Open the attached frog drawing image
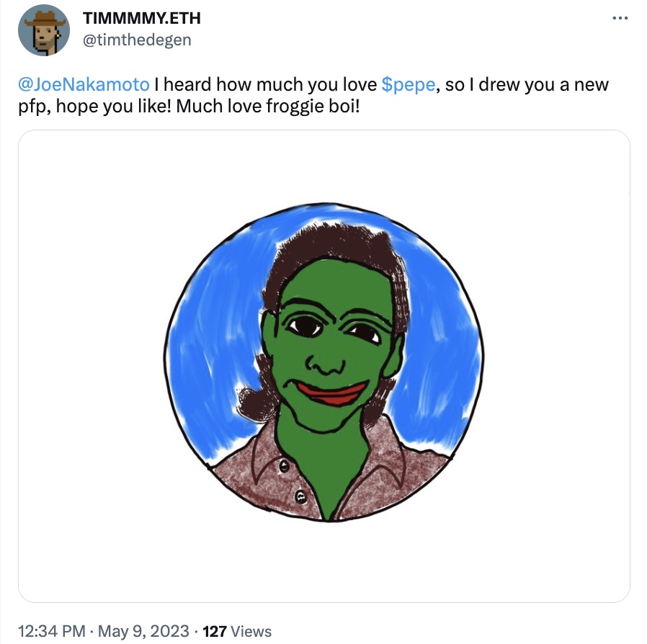 click(323, 366)
